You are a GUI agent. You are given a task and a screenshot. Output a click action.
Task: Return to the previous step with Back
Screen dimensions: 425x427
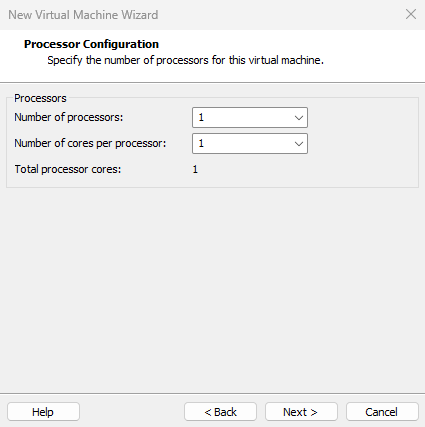point(220,412)
